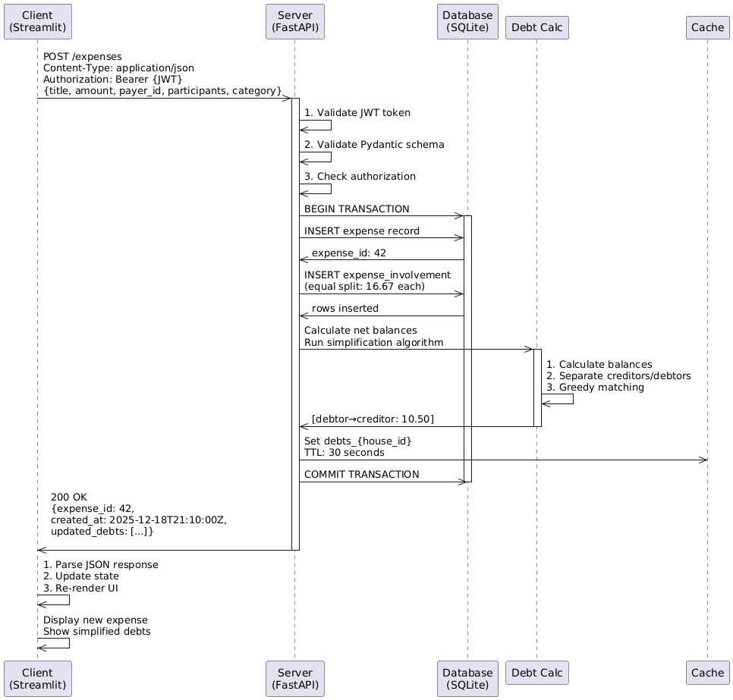Select the Cache participant box at top
Image resolution: width=733 pixels, height=700 pixels.
[x=707, y=27]
